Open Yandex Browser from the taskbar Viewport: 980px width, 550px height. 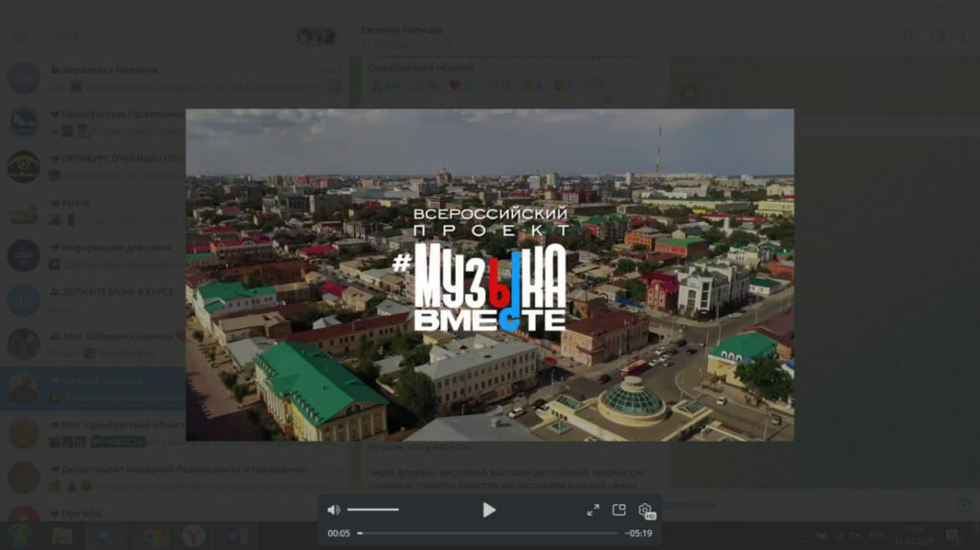coord(193,537)
